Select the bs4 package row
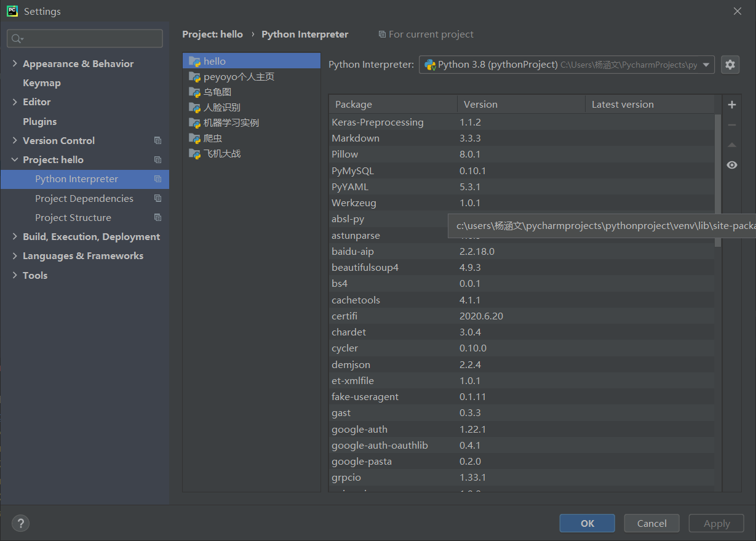 pos(522,283)
